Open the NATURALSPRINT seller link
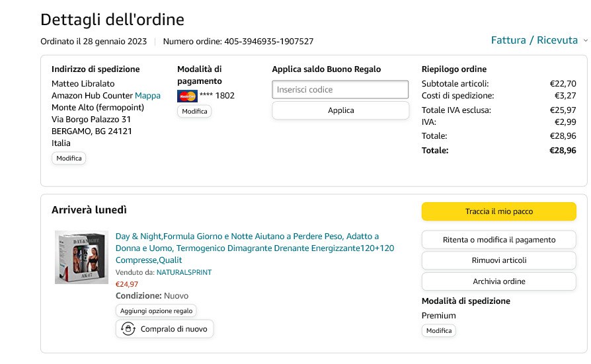This screenshot has height=364, width=591. [184, 272]
